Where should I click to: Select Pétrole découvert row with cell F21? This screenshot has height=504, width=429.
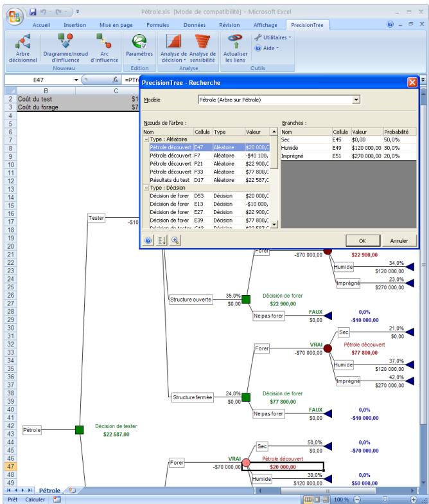pyautogui.click(x=209, y=163)
